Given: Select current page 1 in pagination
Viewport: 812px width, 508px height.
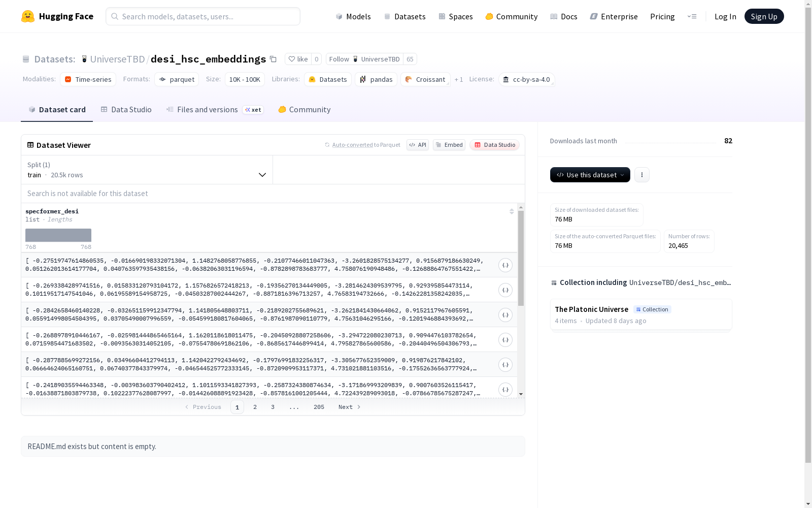Looking at the screenshot, I should tap(237, 407).
